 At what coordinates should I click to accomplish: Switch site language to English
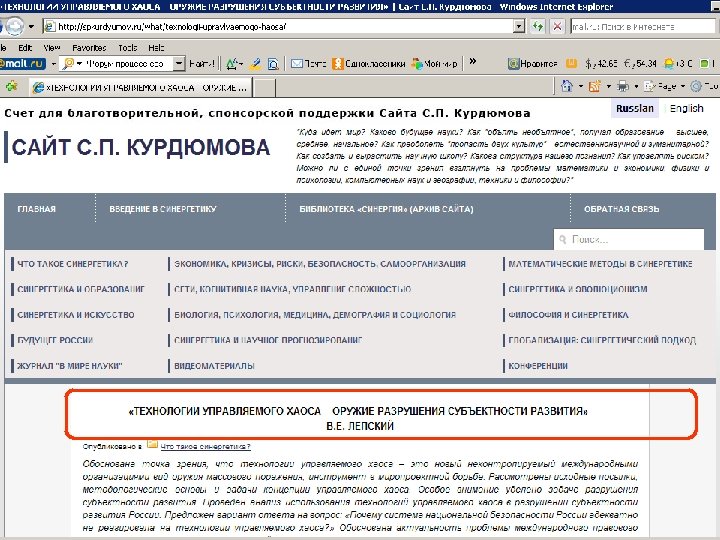pyautogui.click(x=686, y=108)
